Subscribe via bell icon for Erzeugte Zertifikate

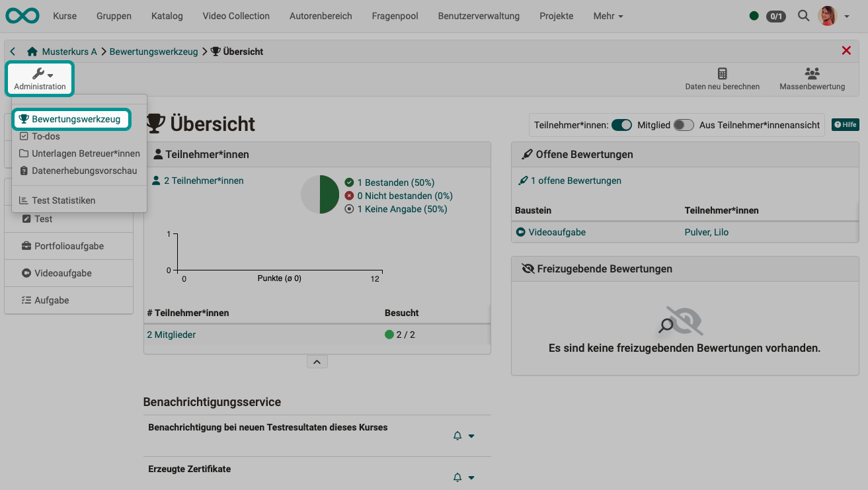pyautogui.click(x=457, y=477)
